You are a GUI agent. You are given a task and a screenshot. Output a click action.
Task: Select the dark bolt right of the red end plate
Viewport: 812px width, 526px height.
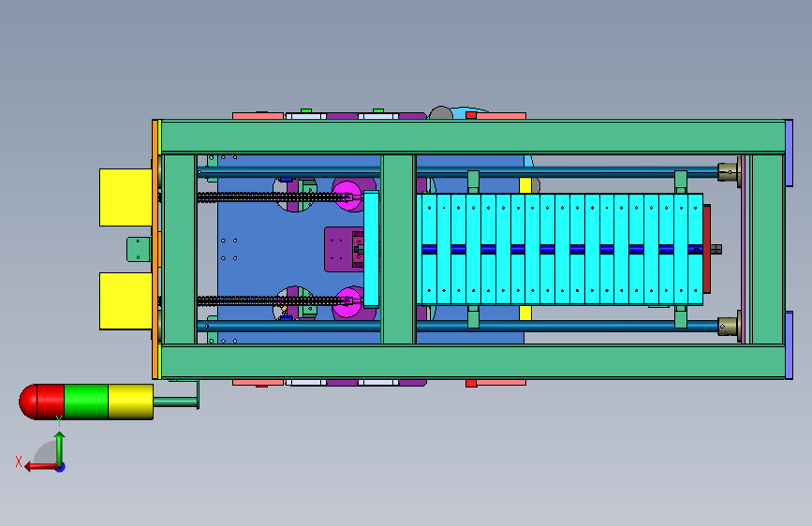(716, 250)
